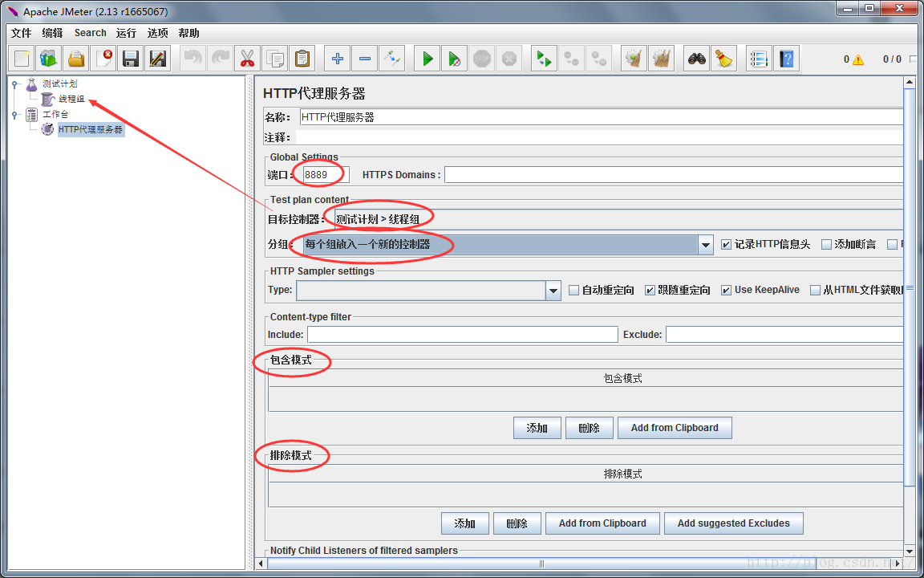
Task: Click the Include content-type input field
Action: pyautogui.click(x=463, y=335)
